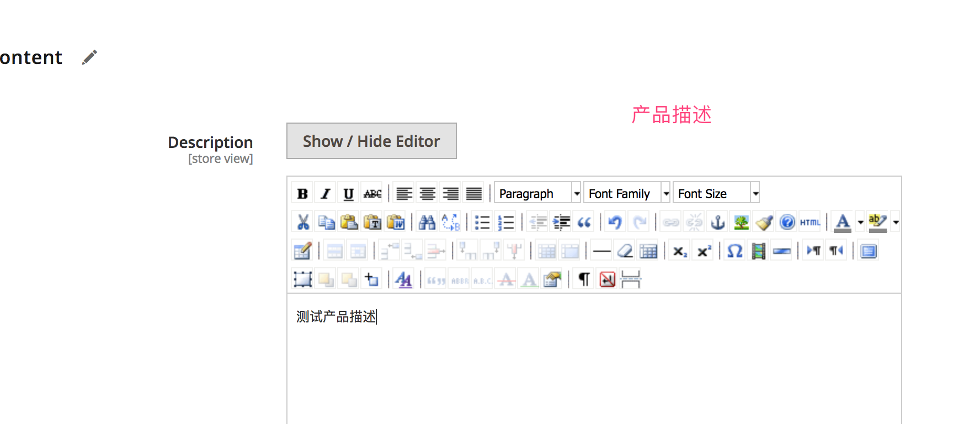980x424 pixels.
Task: Cut selected text with scissors icon
Action: (x=302, y=222)
